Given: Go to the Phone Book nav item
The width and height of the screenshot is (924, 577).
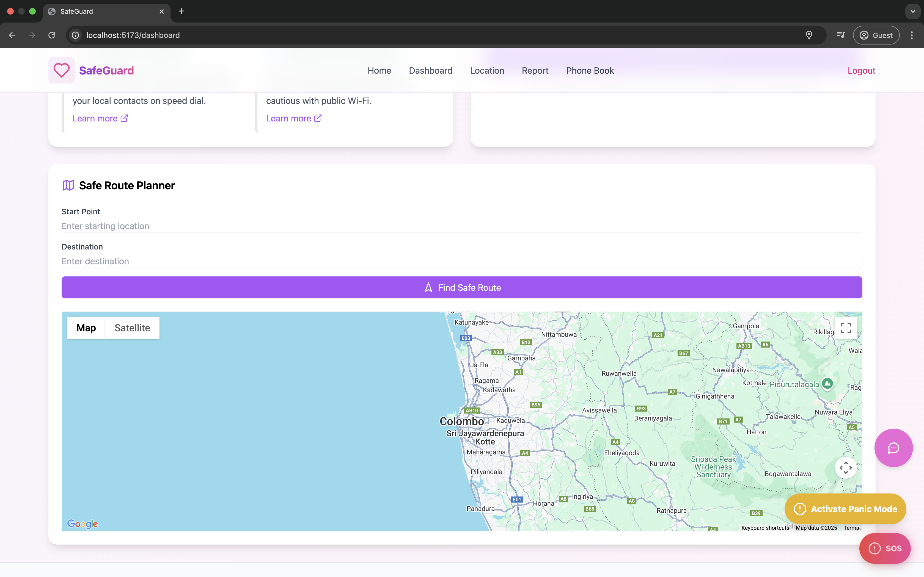Looking at the screenshot, I should [x=590, y=71].
